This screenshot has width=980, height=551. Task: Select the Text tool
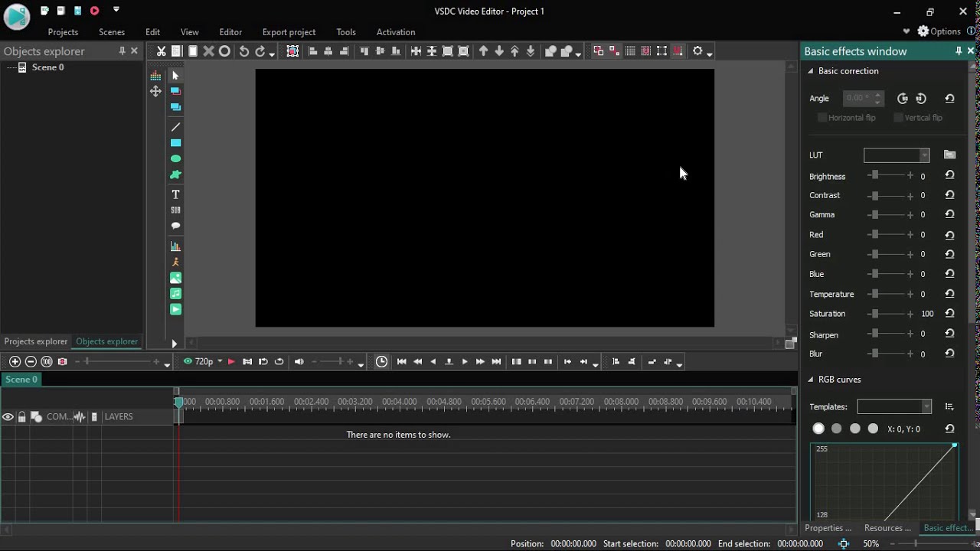pyautogui.click(x=175, y=194)
